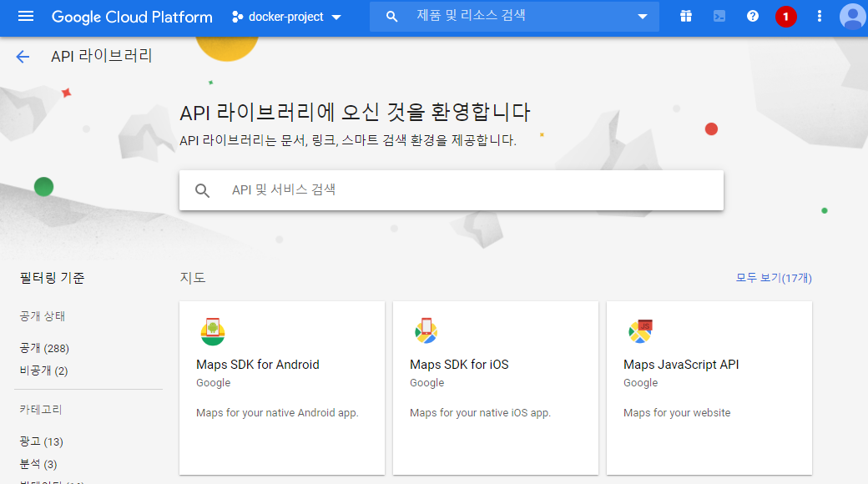
Task: Filter category 분석 (3)
Action: [x=38, y=464]
